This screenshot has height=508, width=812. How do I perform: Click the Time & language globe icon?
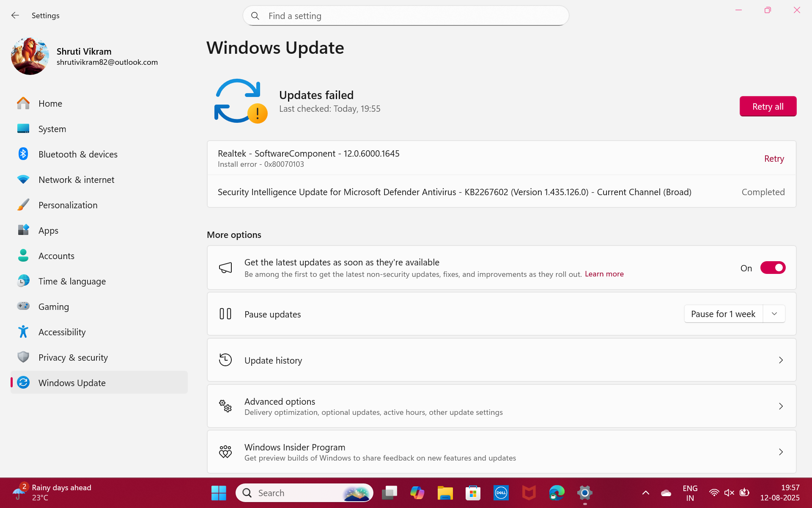(x=23, y=281)
